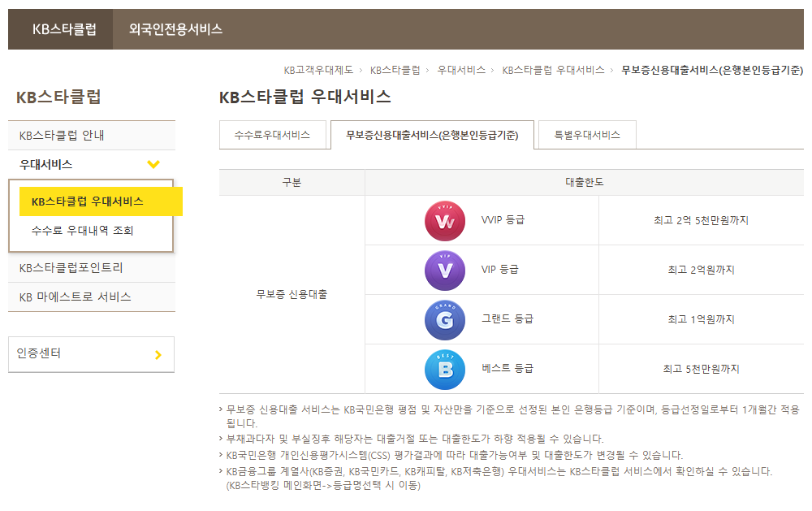Select the 무보증신용대출서비스(은행본인등급기준) tab
Screen dimensions: 812x511
tap(432, 135)
